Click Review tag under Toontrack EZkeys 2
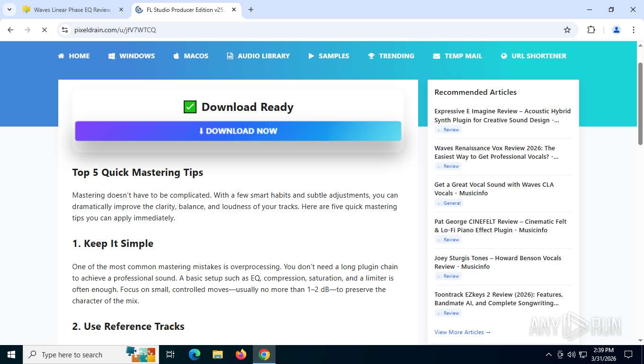The width and height of the screenshot is (644, 364). pos(448,313)
